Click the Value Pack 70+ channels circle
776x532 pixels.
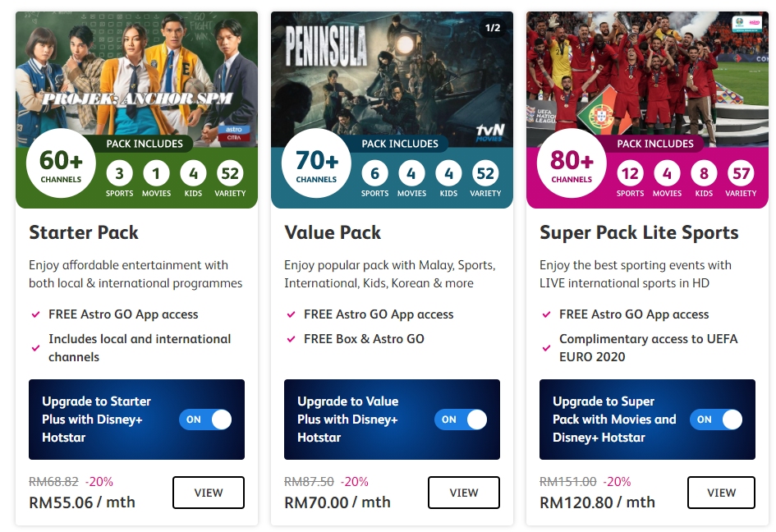point(316,163)
